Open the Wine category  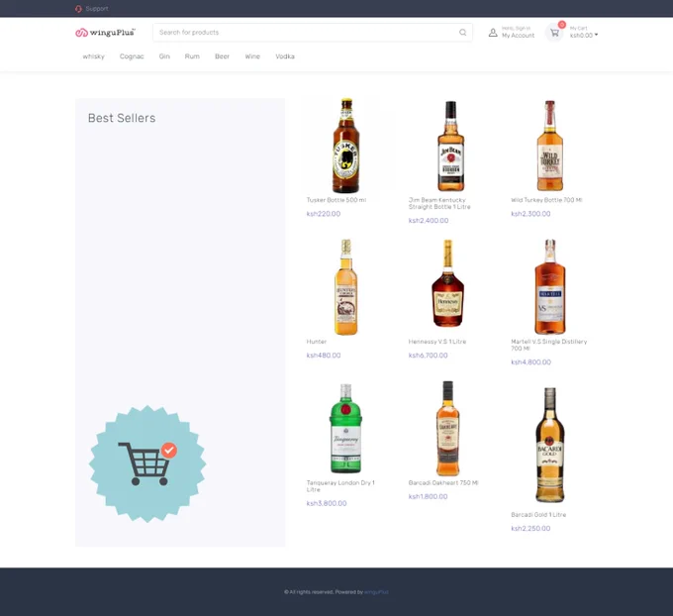coord(252,56)
